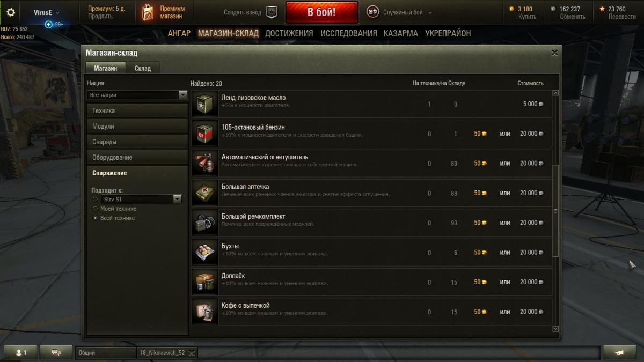Click the Large repair kit icon
This screenshot has width=644, height=362.
click(x=205, y=223)
